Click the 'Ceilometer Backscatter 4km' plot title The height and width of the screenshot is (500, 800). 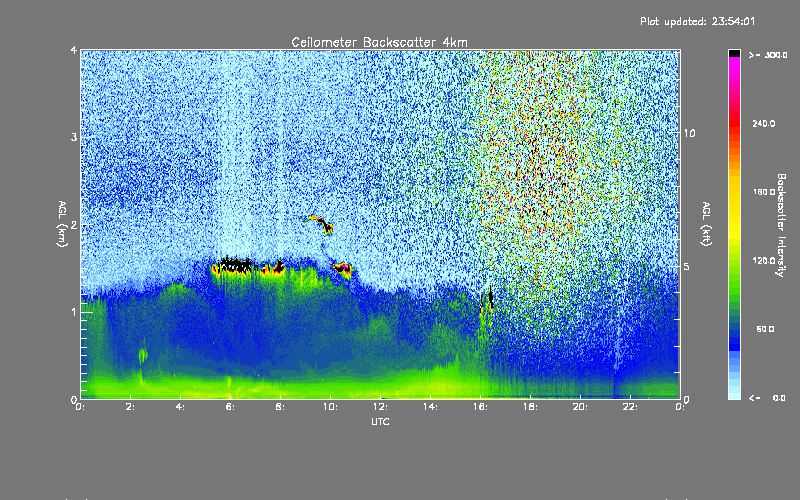click(379, 42)
